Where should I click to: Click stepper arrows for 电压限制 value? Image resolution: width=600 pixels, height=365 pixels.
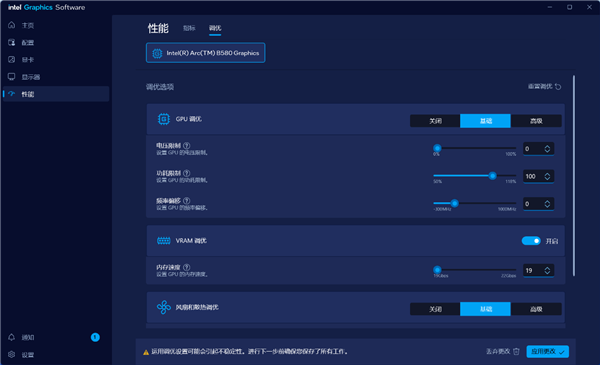[x=547, y=149]
